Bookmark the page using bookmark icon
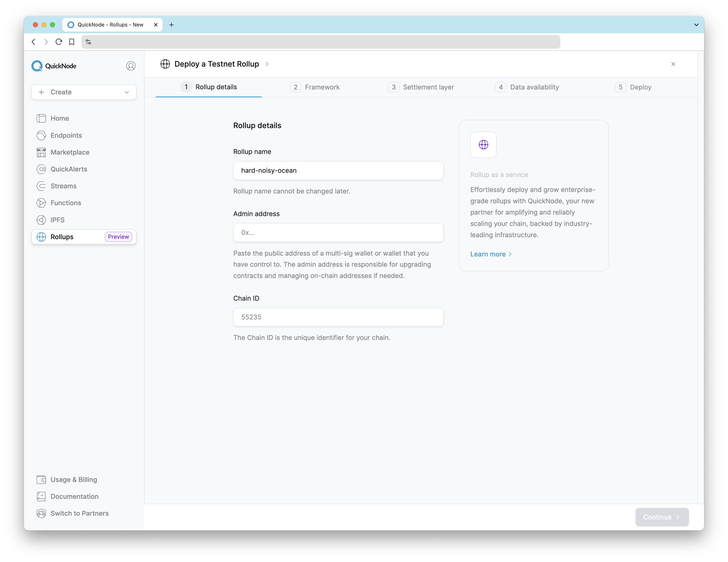This screenshot has width=728, height=562. (x=72, y=42)
